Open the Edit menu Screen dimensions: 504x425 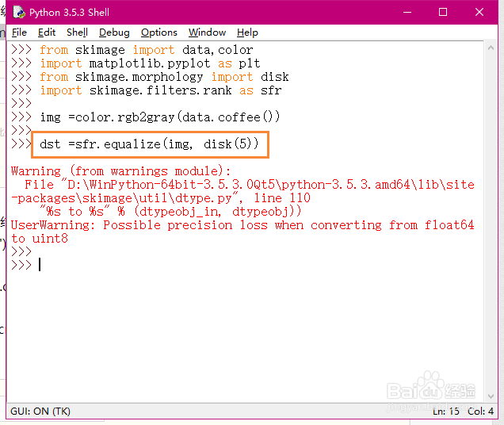point(47,33)
